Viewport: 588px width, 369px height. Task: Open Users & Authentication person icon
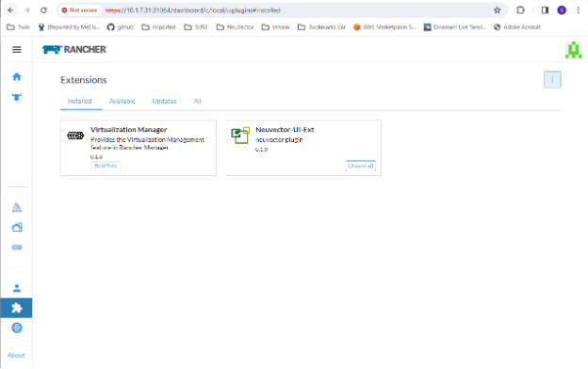tap(17, 288)
